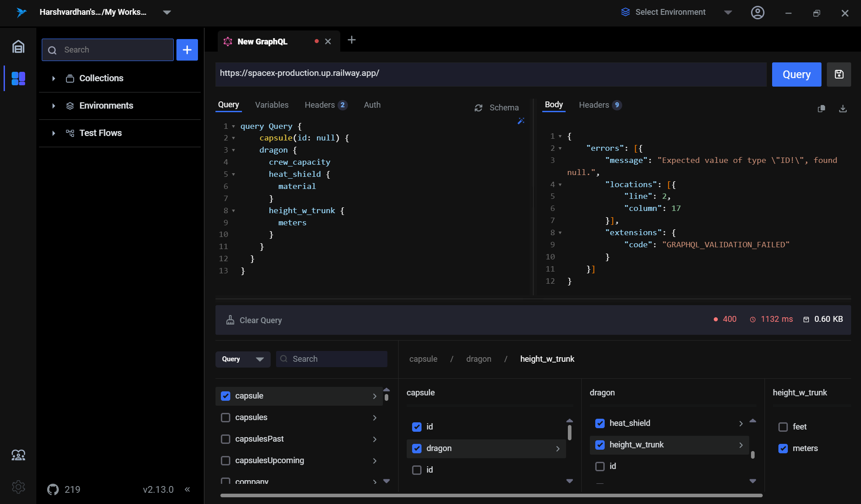Switch to request Headers tab
Viewport: 861px width, 504px height.
326,105
